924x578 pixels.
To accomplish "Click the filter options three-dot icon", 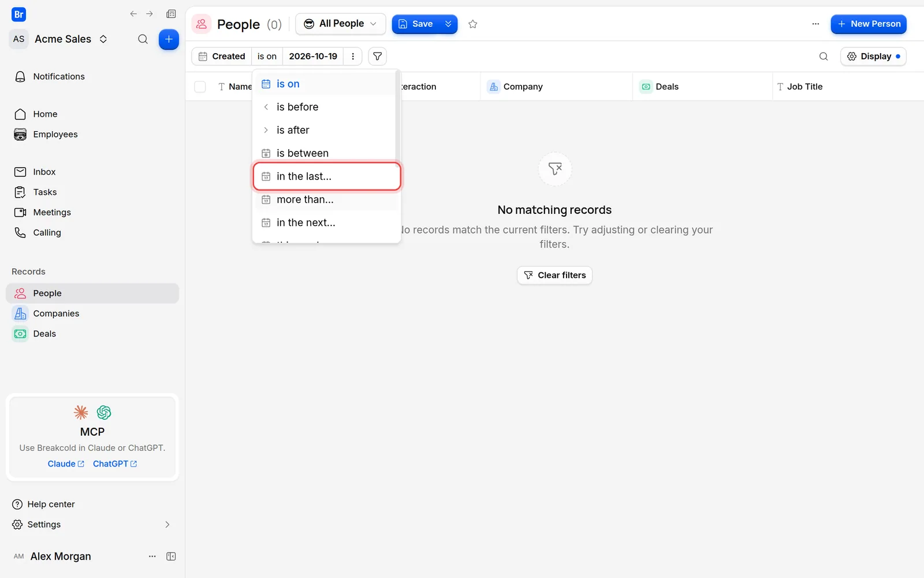I will 353,56.
